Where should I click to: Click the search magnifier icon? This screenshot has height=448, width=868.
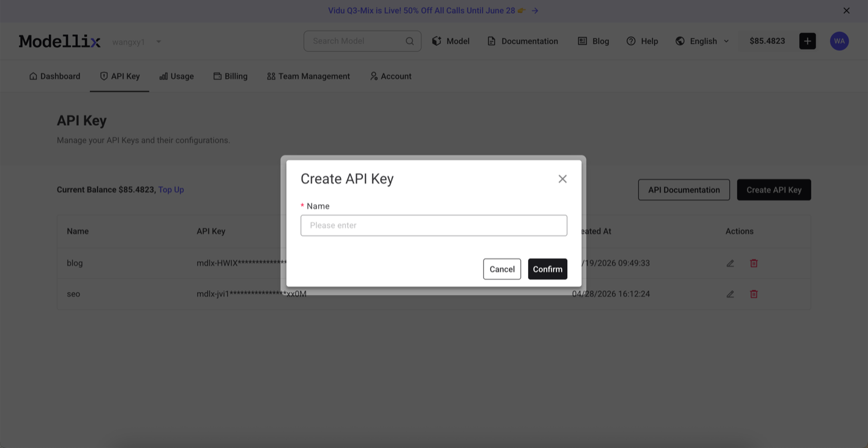click(410, 41)
